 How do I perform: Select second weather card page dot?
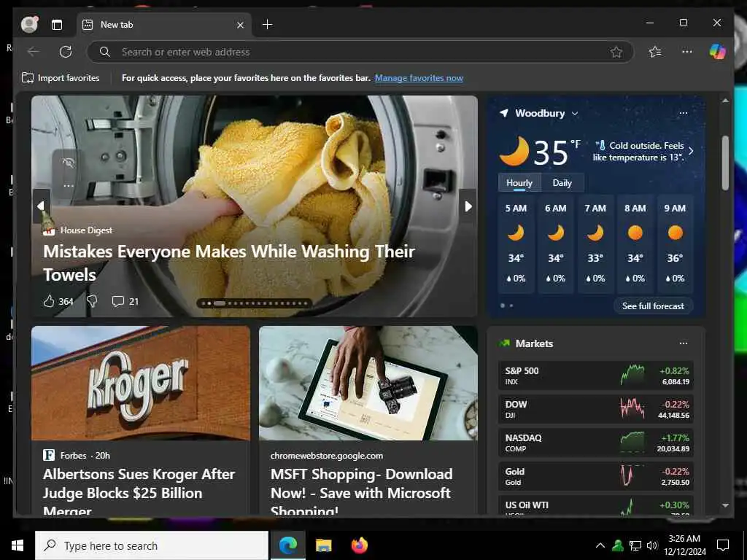point(511,306)
